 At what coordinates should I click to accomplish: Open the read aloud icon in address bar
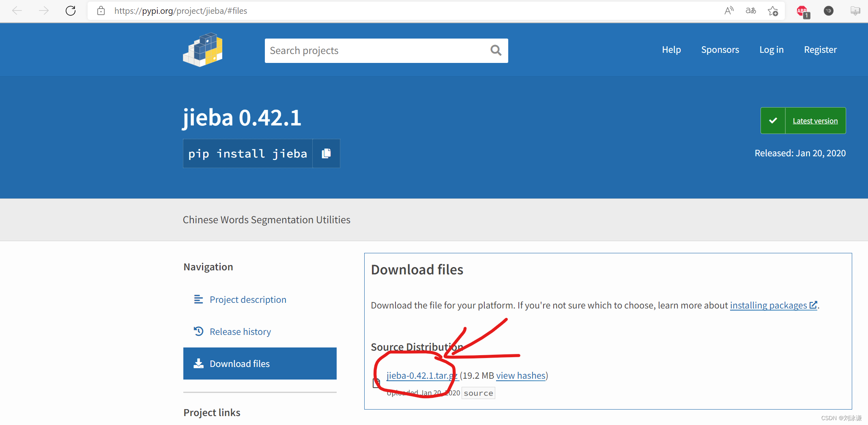click(729, 11)
